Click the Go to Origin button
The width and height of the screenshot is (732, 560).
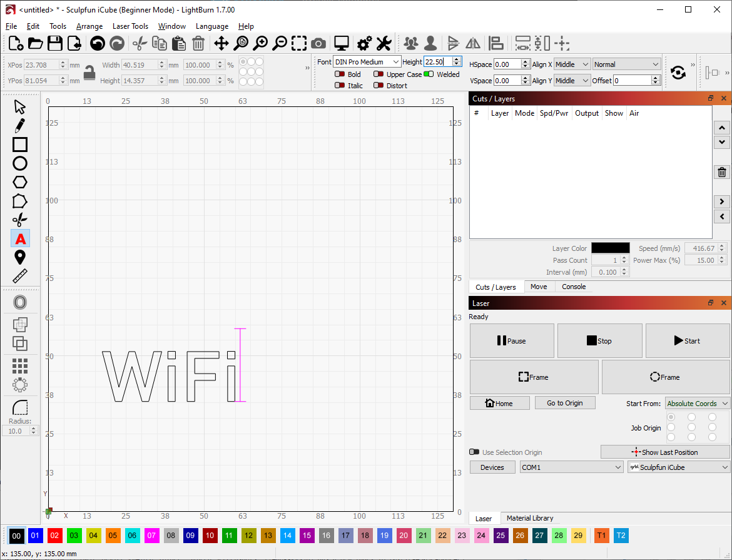(x=564, y=403)
